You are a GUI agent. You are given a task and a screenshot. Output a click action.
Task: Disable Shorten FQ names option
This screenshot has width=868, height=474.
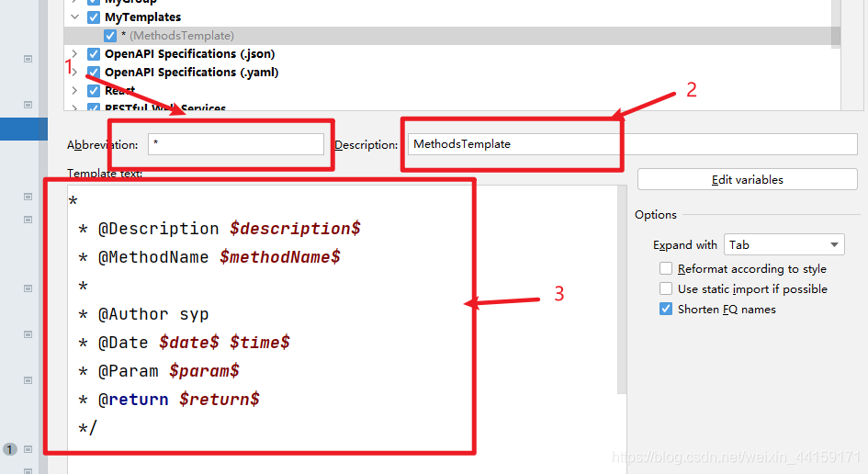[x=666, y=309]
